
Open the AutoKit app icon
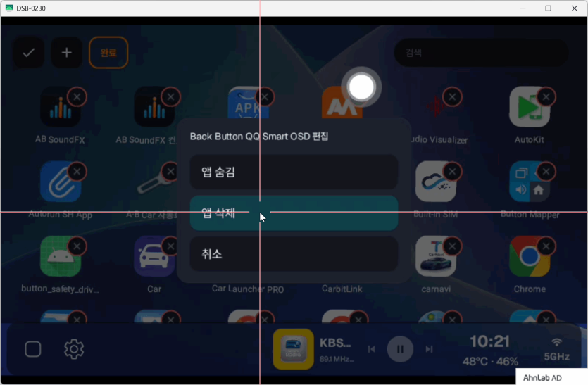[x=530, y=107]
